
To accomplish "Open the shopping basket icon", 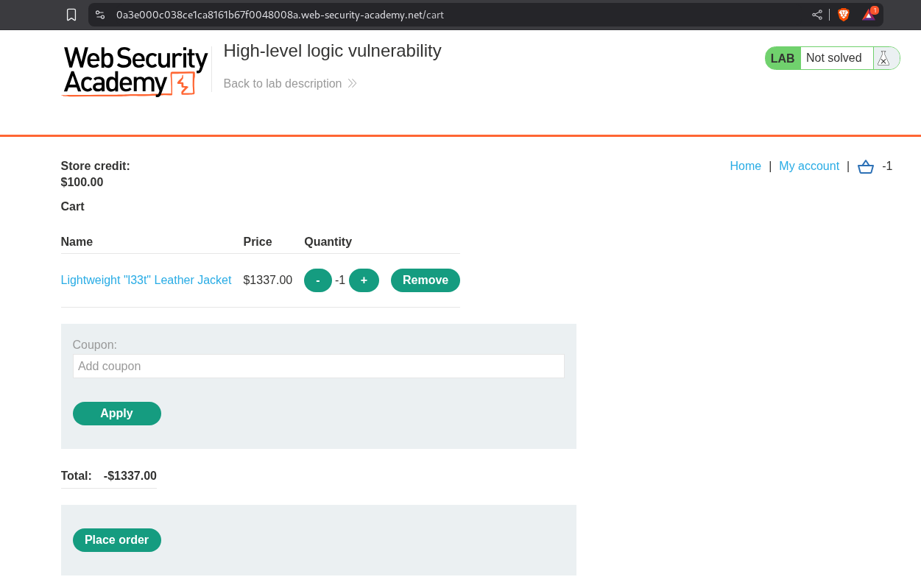I will coord(866,167).
